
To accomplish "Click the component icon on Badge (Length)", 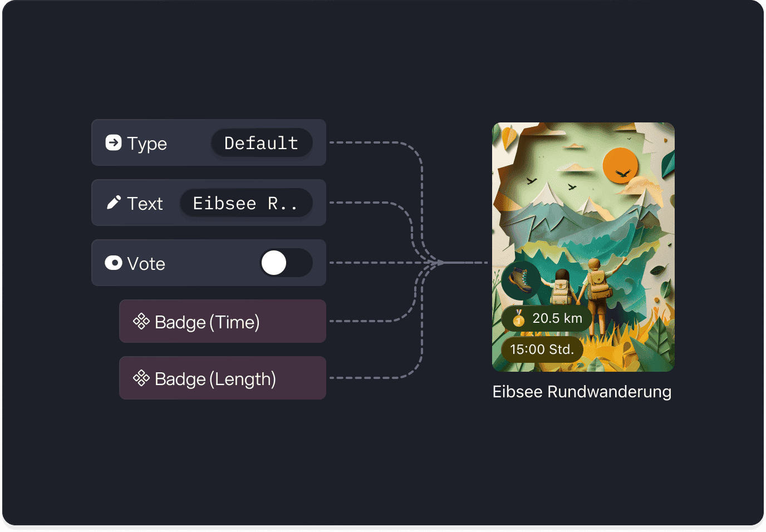I will coord(141,378).
